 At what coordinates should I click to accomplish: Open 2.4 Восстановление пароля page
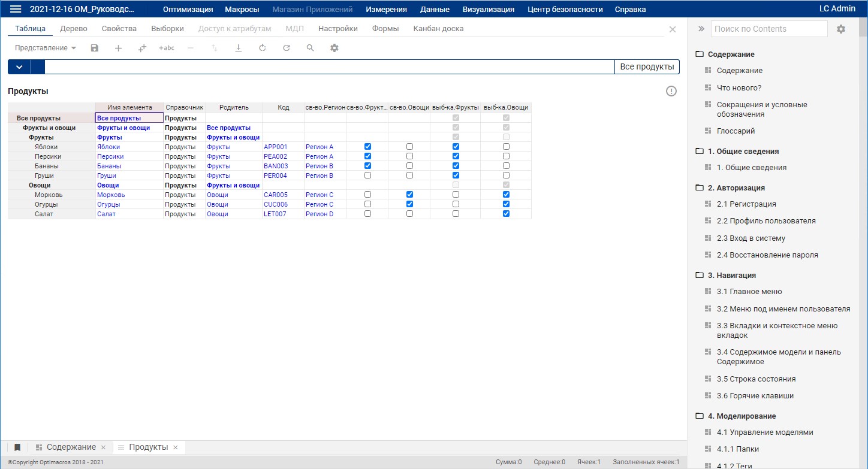[x=767, y=255]
